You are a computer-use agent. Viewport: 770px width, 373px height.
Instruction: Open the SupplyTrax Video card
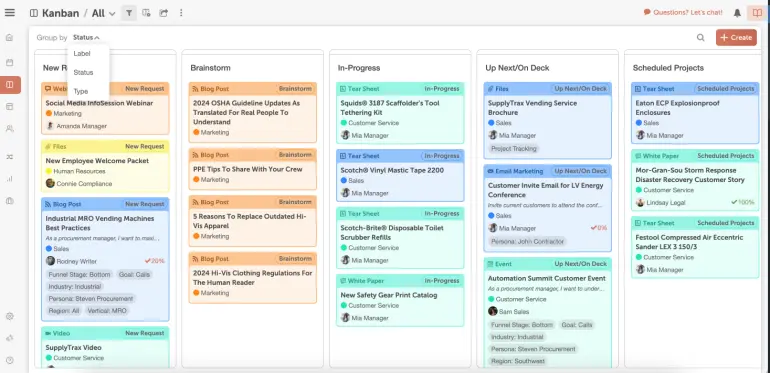tap(105, 347)
